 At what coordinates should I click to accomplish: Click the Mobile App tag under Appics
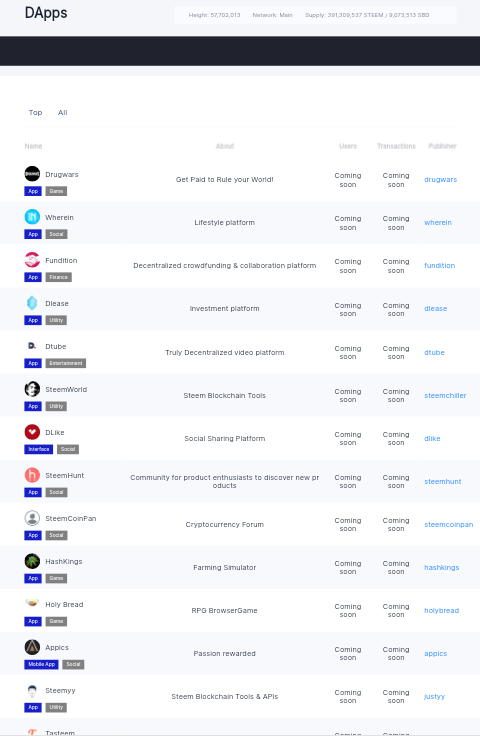click(x=42, y=664)
